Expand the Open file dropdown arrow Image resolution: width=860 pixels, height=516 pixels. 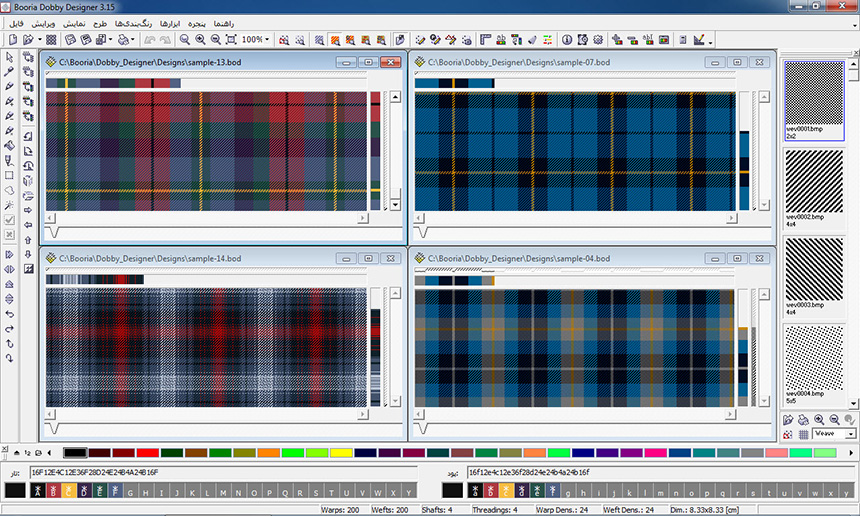coord(39,39)
